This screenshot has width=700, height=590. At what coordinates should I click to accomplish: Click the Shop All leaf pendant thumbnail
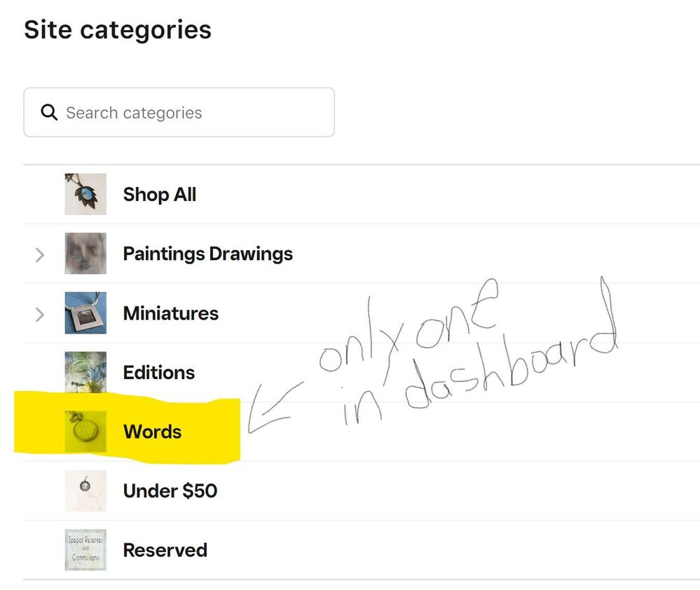(85, 194)
